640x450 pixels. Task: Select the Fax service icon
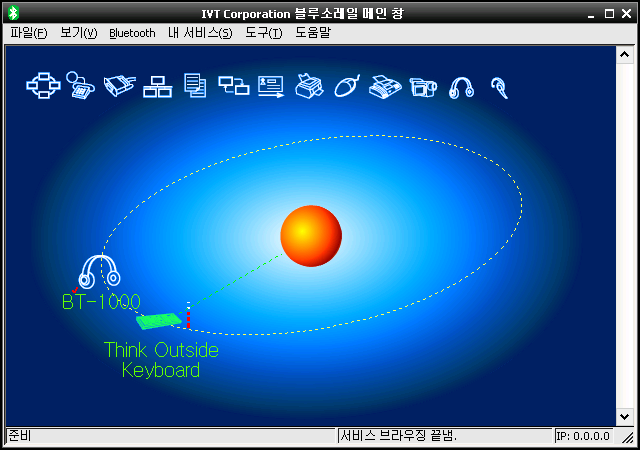(385, 87)
